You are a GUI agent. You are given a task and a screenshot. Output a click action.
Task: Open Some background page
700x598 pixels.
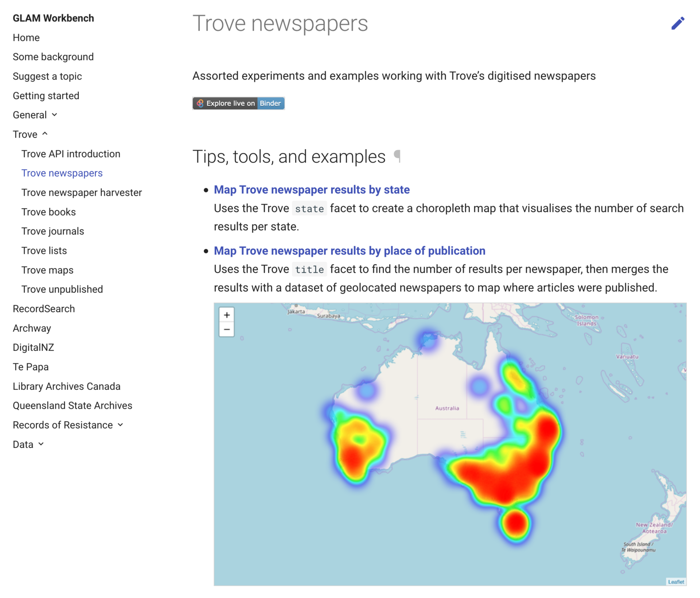click(x=53, y=57)
